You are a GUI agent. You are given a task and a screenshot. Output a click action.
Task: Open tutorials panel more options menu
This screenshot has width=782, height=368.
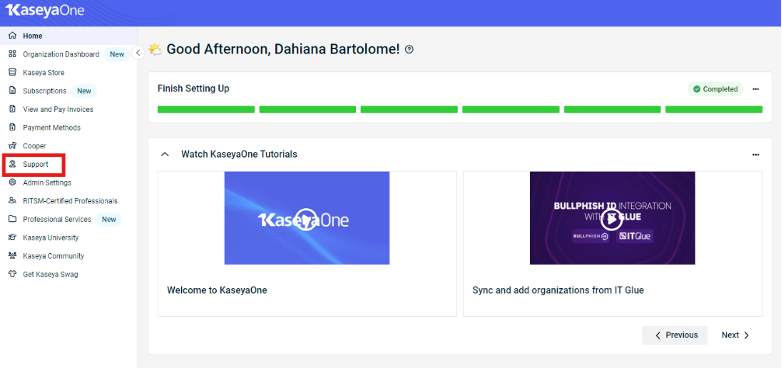[x=756, y=155]
